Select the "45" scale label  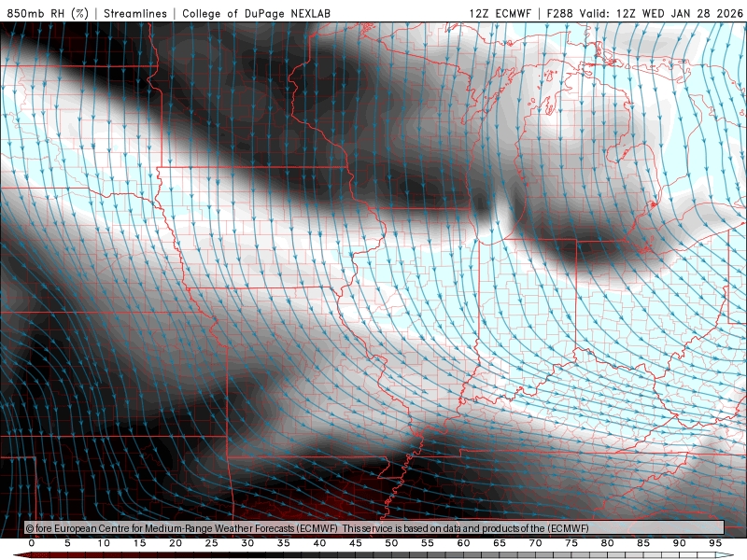(x=356, y=543)
